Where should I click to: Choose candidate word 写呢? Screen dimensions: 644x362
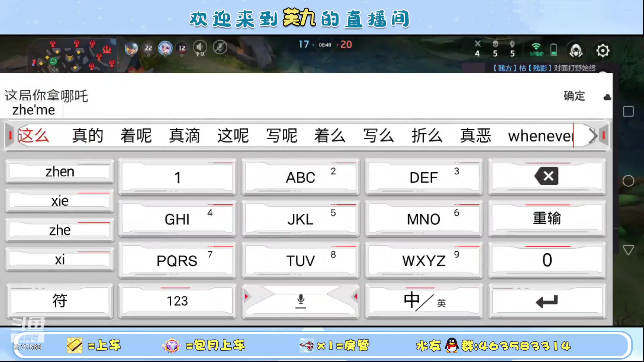click(282, 136)
